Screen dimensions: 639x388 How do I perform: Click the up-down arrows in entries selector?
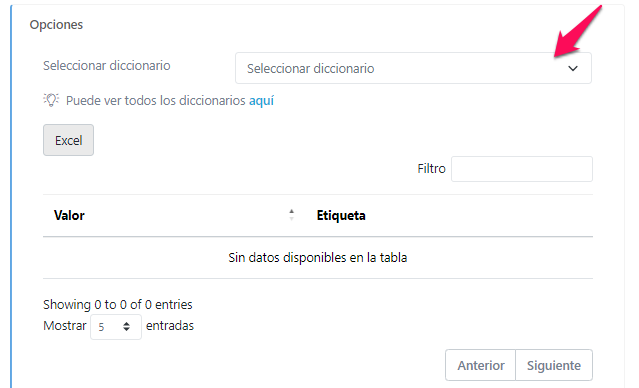pos(126,326)
